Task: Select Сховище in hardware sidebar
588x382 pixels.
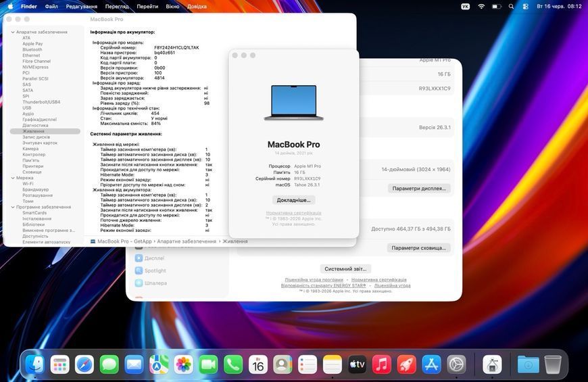Action: tap(32, 172)
